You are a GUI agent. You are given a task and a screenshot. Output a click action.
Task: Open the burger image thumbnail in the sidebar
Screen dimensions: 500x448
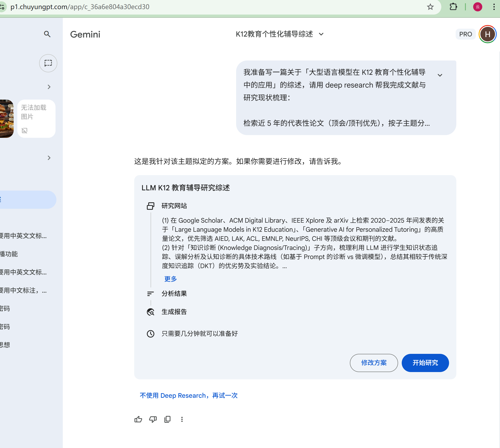click(6, 119)
